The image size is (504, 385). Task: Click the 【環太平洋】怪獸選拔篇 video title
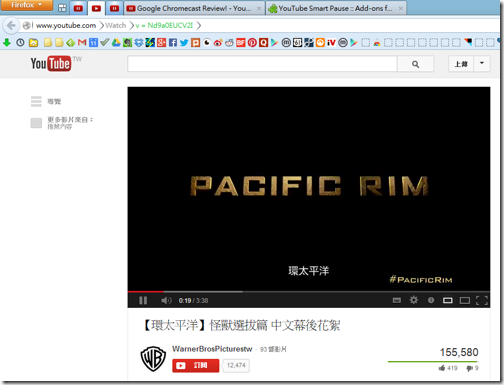click(241, 325)
